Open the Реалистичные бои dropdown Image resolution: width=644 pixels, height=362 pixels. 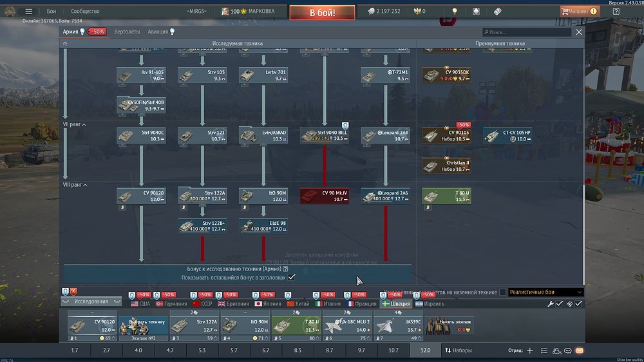coord(545,292)
